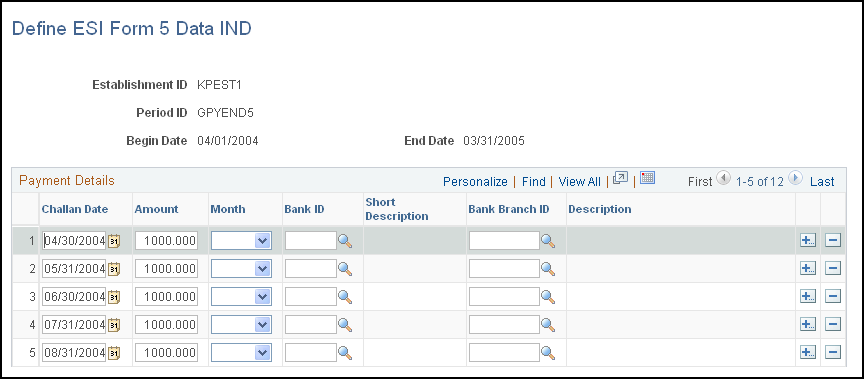Open grid in new window icon

(x=620, y=178)
